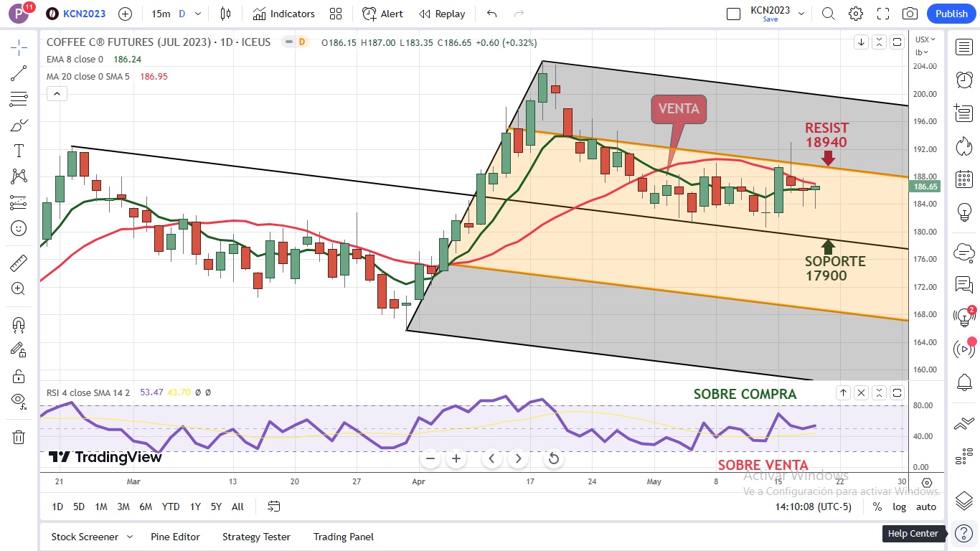Screen dimensions: 980x551
Task: Open time axis settings gear
Action: [927, 483]
